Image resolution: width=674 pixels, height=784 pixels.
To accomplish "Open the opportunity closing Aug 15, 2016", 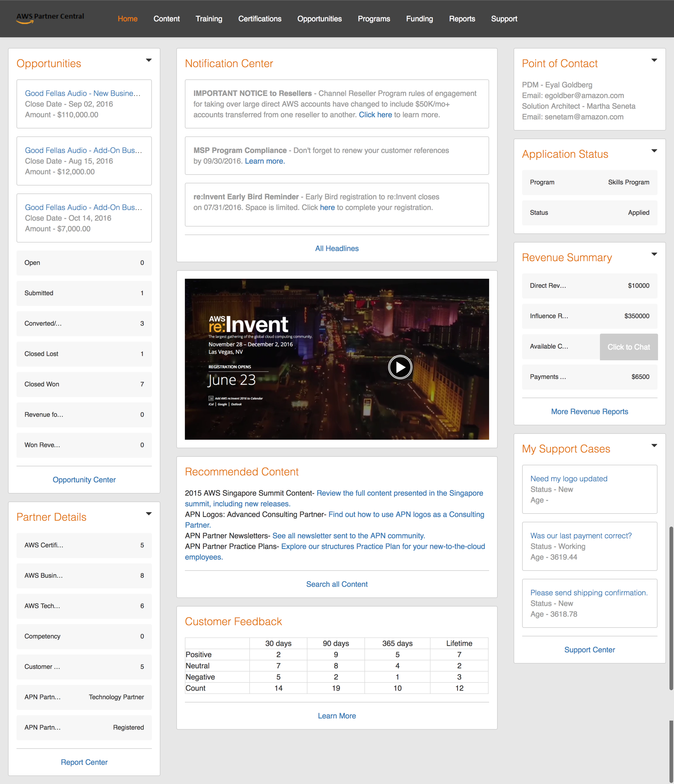I will coord(83,150).
